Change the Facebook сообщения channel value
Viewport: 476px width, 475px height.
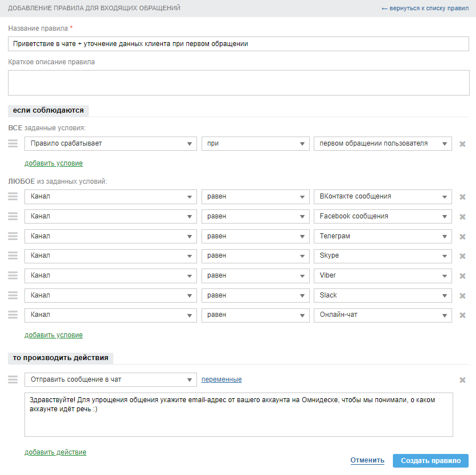383,216
